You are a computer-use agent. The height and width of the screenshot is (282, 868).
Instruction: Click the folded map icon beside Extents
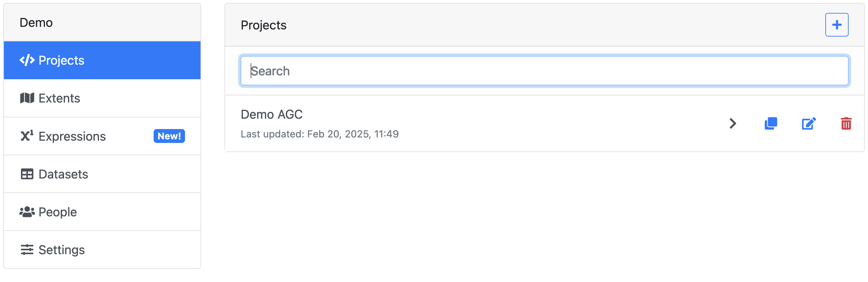pos(27,98)
